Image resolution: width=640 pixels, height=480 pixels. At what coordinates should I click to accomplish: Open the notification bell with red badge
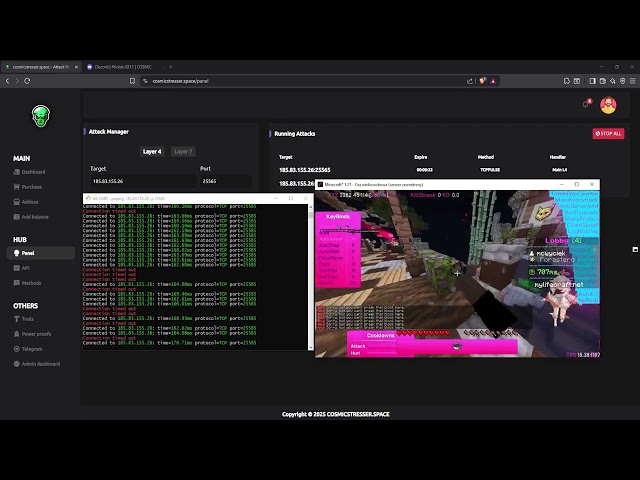pyautogui.click(x=587, y=104)
